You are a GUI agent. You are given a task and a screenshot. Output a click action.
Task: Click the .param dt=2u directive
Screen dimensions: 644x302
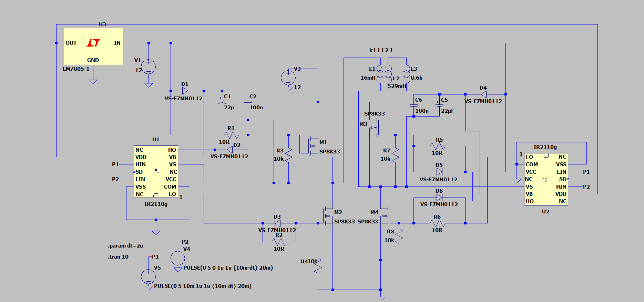coord(125,246)
